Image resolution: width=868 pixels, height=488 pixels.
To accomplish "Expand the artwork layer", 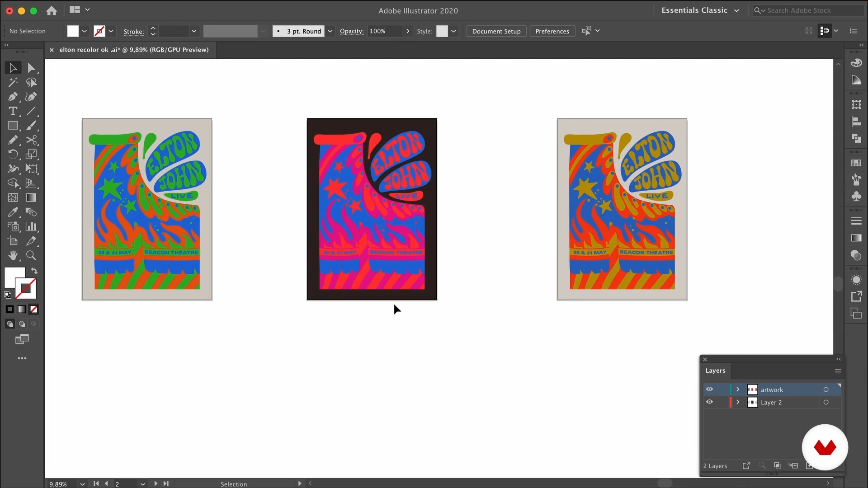I will [738, 389].
